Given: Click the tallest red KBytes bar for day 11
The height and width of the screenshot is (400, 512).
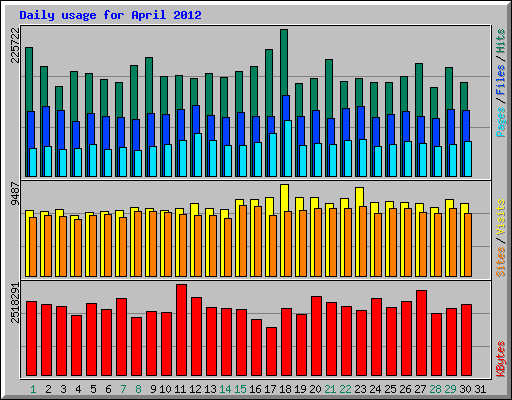Looking at the screenshot, I should click(181, 330).
